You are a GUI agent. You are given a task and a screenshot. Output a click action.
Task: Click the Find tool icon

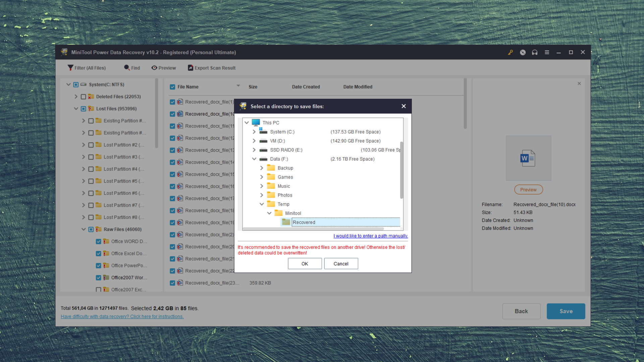pyautogui.click(x=127, y=68)
